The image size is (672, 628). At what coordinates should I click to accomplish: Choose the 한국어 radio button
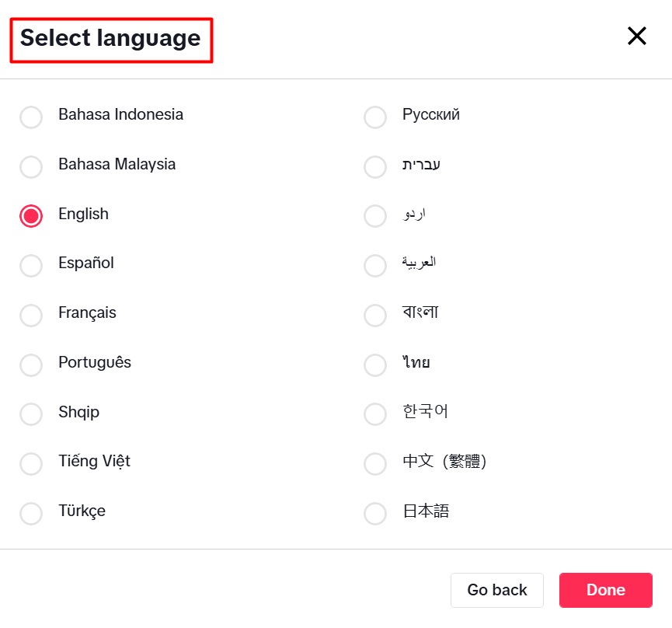pyautogui.click(x=375, y=413)
